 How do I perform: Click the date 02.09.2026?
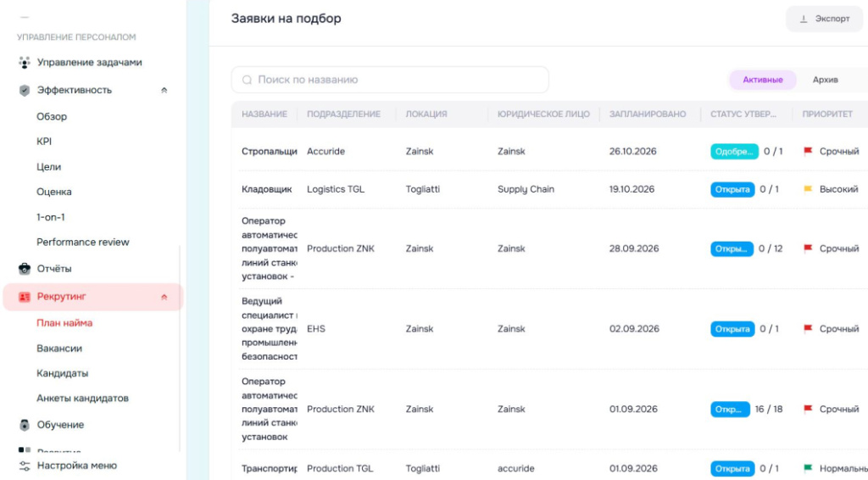tap(634, 329)
